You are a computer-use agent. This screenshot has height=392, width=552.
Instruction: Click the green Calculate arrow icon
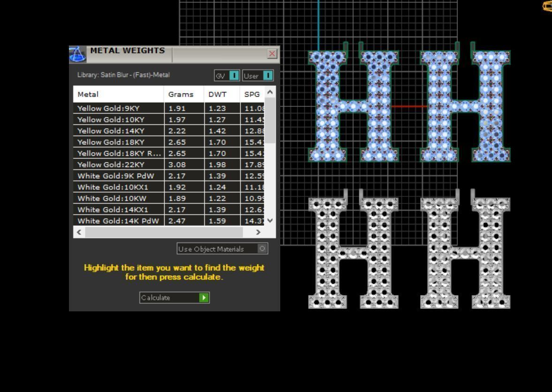(x=204, y=298)
